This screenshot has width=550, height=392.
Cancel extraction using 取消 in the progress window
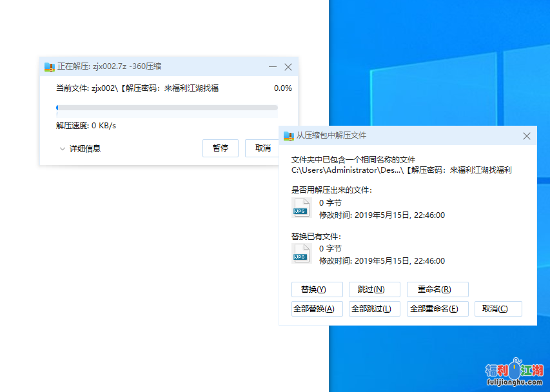tap(262, 148)
